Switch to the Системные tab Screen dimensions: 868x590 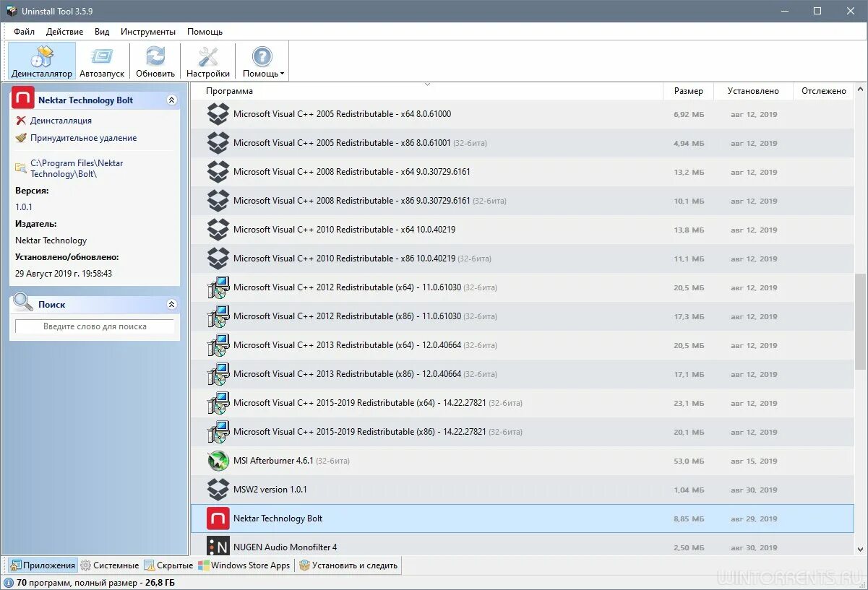pyautogui.click(x=109, y=565)
